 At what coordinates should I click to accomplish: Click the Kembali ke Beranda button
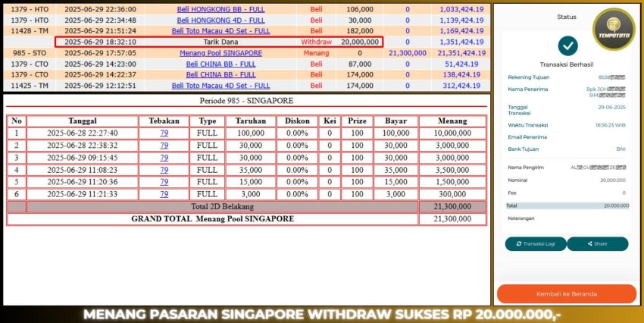567,294
